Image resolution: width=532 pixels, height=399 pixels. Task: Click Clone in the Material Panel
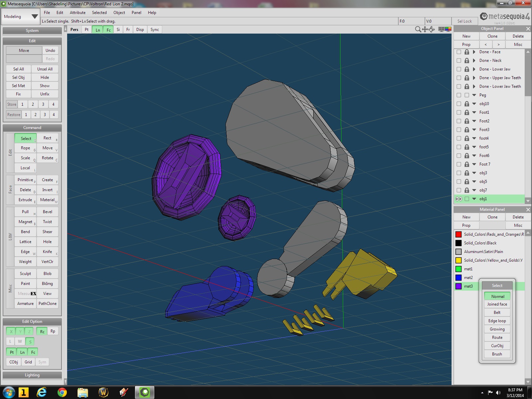point(492,217)
